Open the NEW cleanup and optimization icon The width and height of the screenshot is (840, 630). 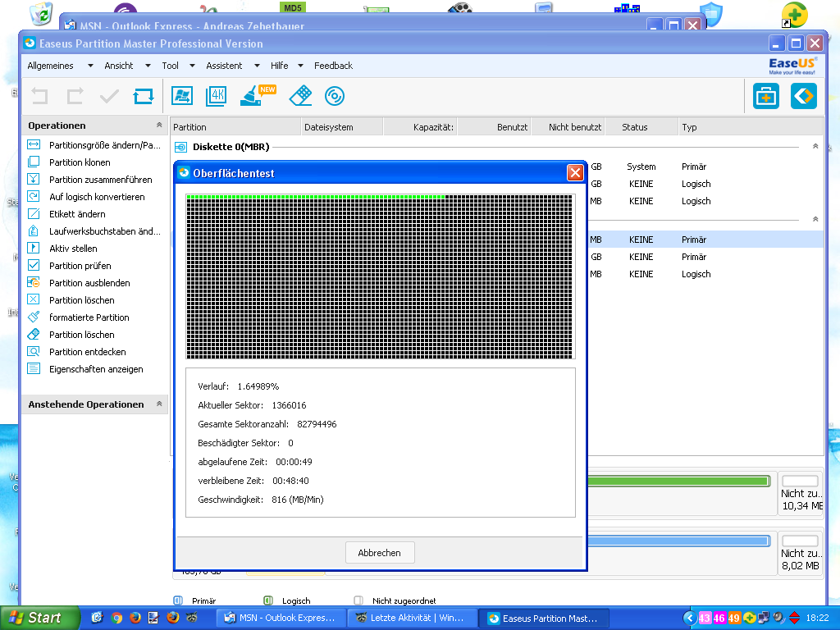[x=258, y=95]
